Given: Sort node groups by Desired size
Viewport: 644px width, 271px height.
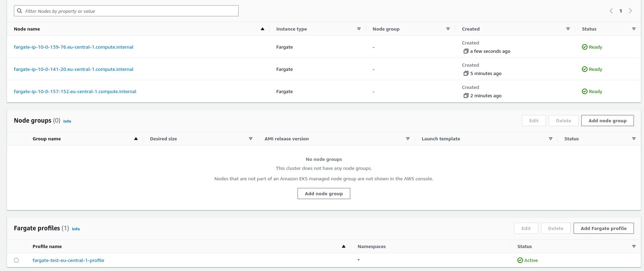Looking at the screenshot, I should coord(251,139).
